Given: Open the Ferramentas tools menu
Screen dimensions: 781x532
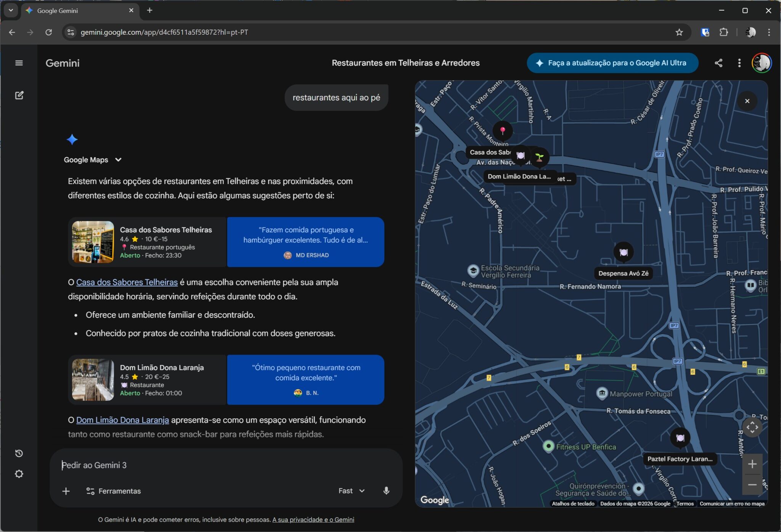Looking at the screenshot, I should (x=114, y=491).
